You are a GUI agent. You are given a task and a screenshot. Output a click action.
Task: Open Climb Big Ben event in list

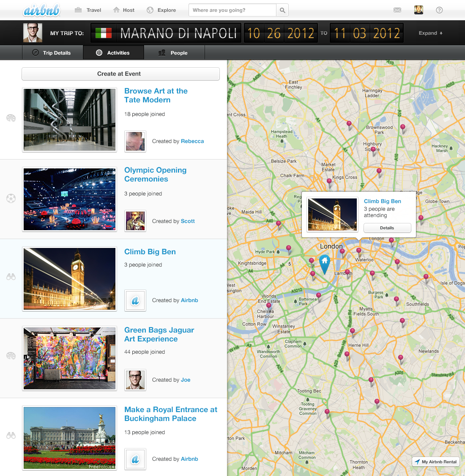pos(150,252)
